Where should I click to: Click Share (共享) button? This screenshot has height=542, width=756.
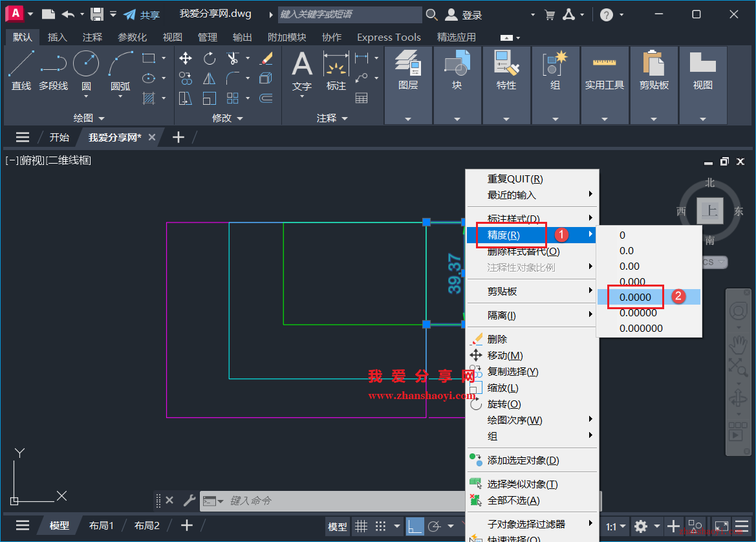142,14
